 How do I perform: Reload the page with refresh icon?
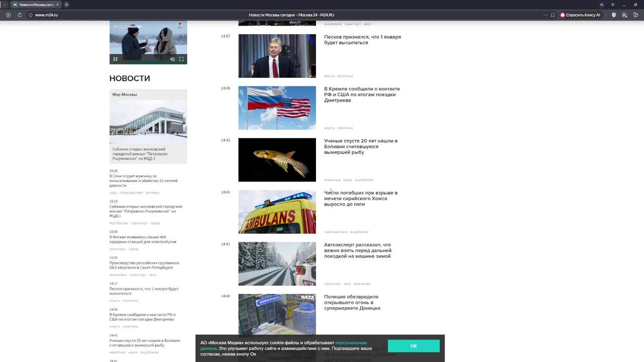(x=20, y=15)
